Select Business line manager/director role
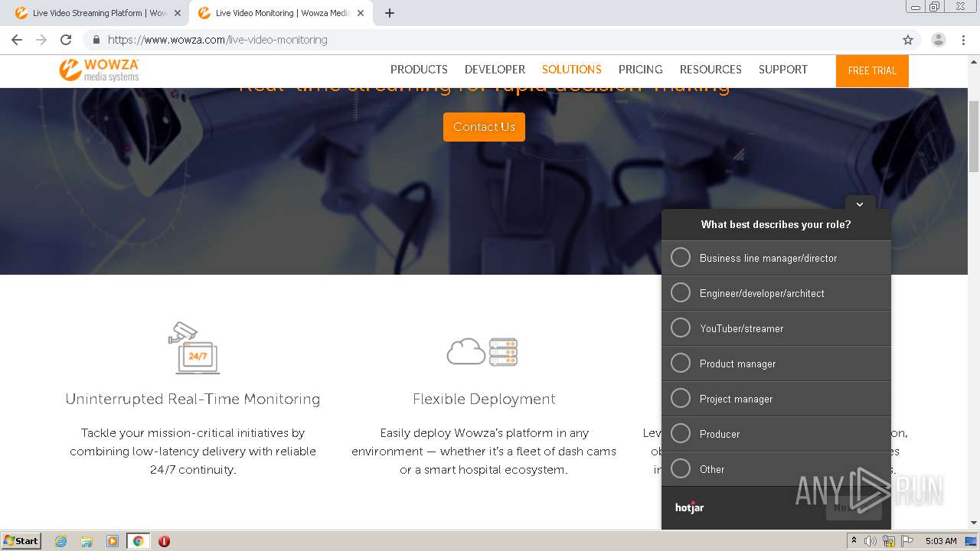This screenshot has height=551, width=980. 776,258
